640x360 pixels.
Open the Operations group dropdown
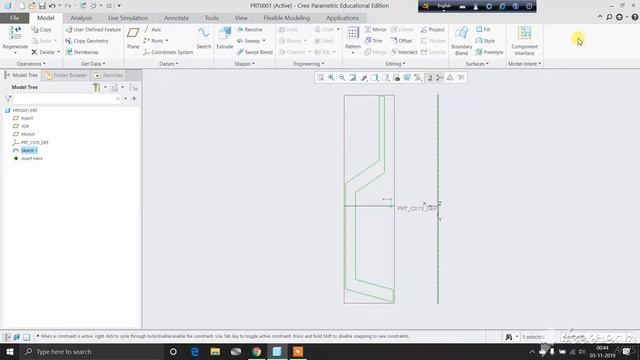point(31,64)
